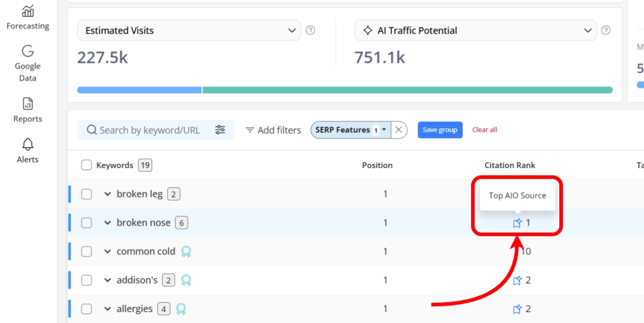Select all keywords checkbox
Viewport: 644px width, 323px height.
click(86, 165)
